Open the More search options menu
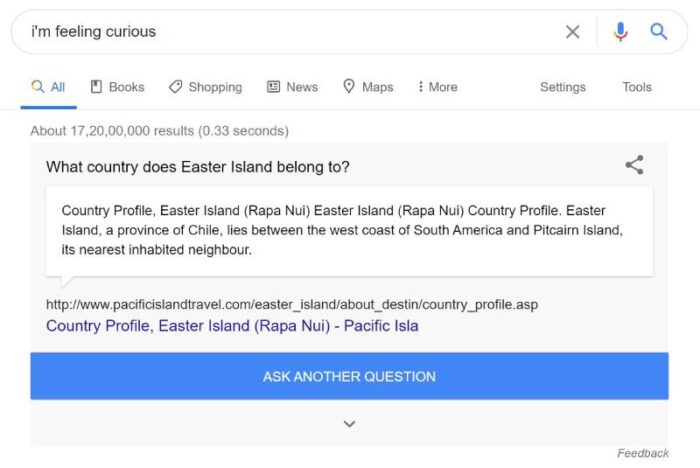This screenshot has height=468, width=700. [x=438, y=87]
